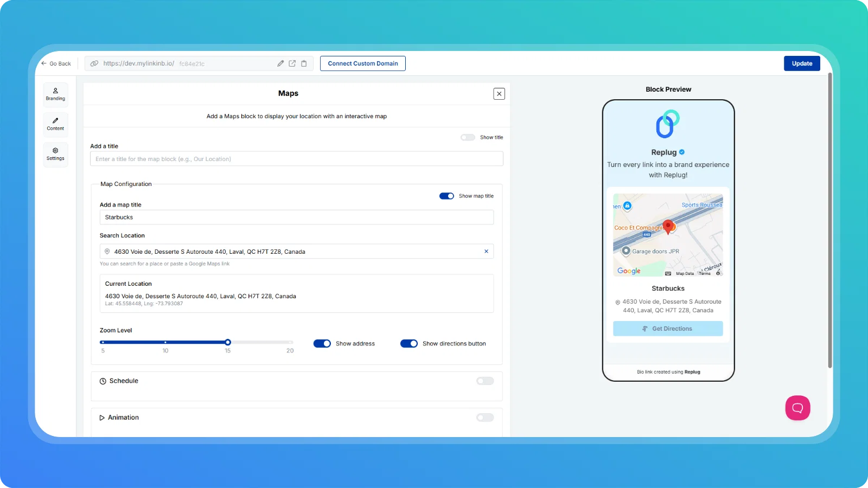Click the Google logo on the map
The width and height of the screenshot is (868, 488).
tap(629, 271)
